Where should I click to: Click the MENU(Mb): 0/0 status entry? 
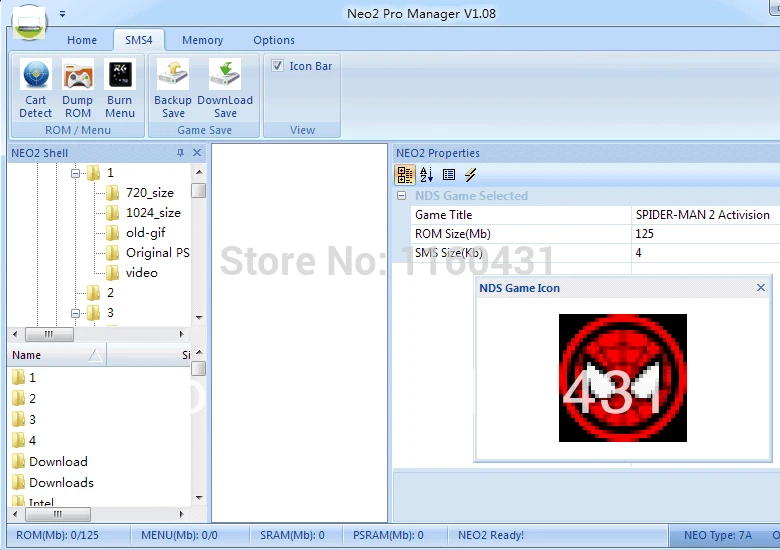tap(179, 535)
